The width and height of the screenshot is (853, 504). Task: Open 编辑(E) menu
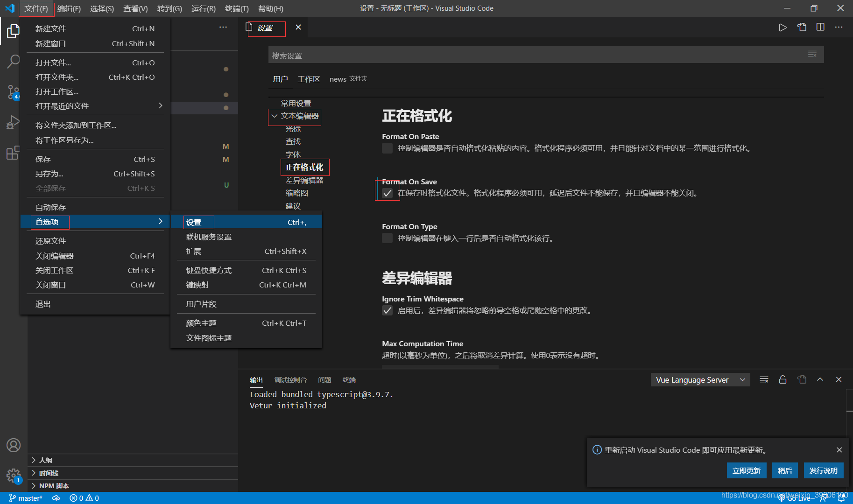click(x=69, y=9)
